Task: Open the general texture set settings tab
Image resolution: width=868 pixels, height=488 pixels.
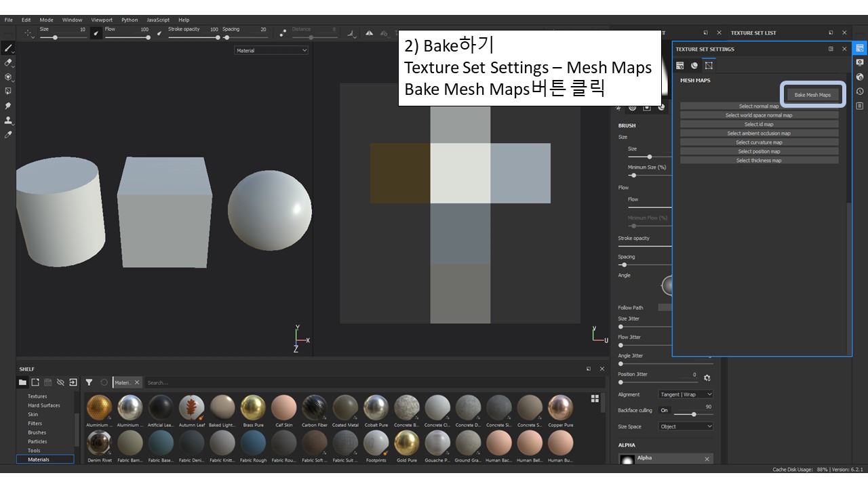Action: tap(680, 65)
